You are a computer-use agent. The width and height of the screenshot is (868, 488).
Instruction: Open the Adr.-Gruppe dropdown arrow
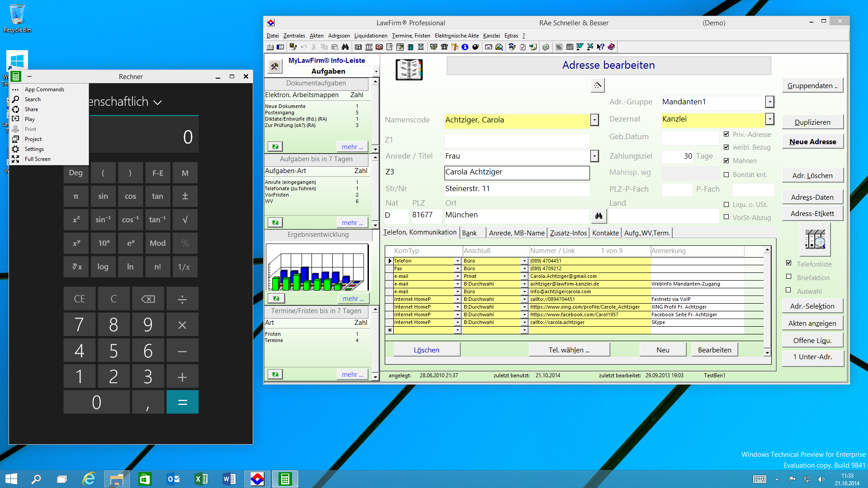[x=769, y=102]
